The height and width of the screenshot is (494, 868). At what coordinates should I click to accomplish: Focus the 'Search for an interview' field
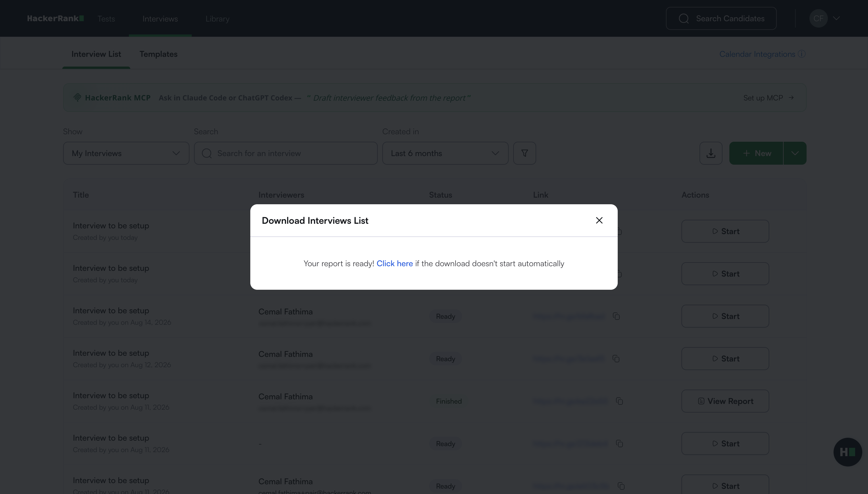click(286, 153)
